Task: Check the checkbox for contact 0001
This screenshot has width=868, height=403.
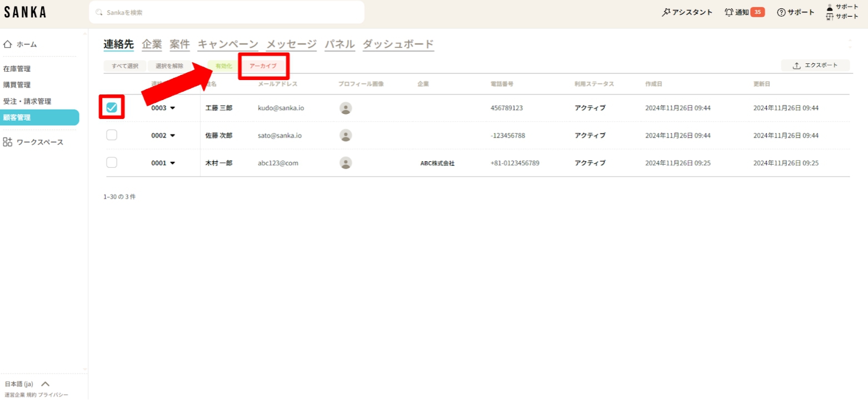Action: [112, 162]
